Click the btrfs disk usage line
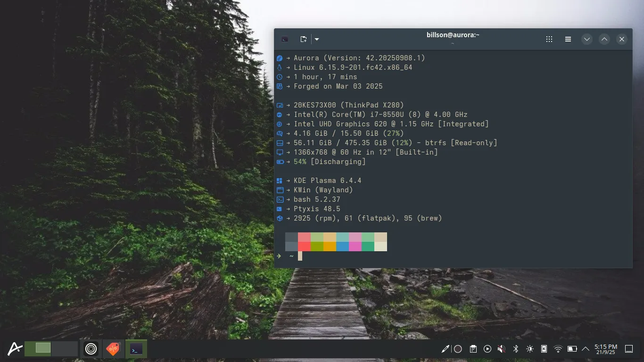The width and height of the screenshot is (644, 362). (396, 143)
